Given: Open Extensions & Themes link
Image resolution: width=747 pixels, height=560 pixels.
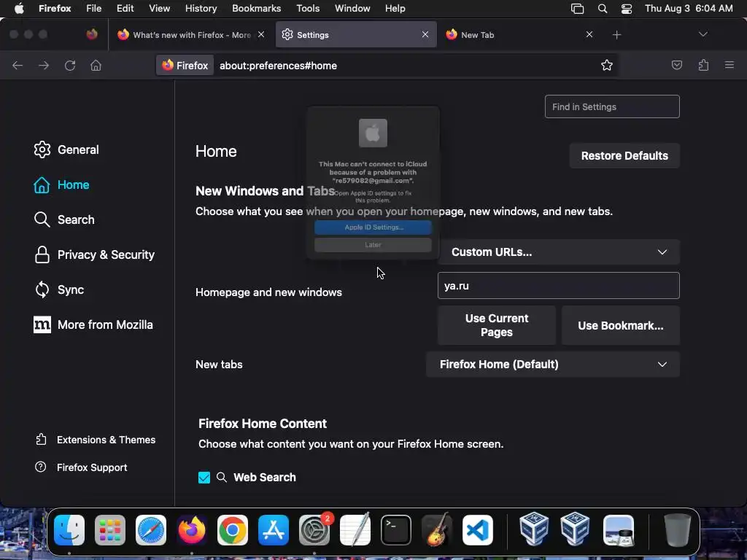Looking at the screenshot, I should point(96,440).
